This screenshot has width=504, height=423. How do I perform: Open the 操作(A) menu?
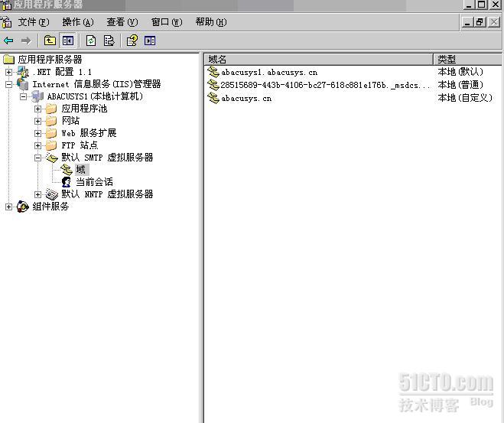pos(78,22)
